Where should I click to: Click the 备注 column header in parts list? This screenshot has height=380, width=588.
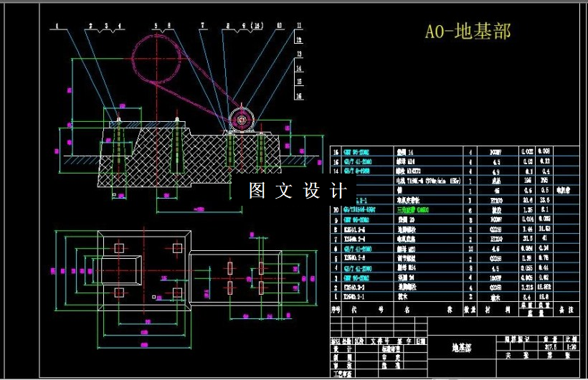point(566,310)
